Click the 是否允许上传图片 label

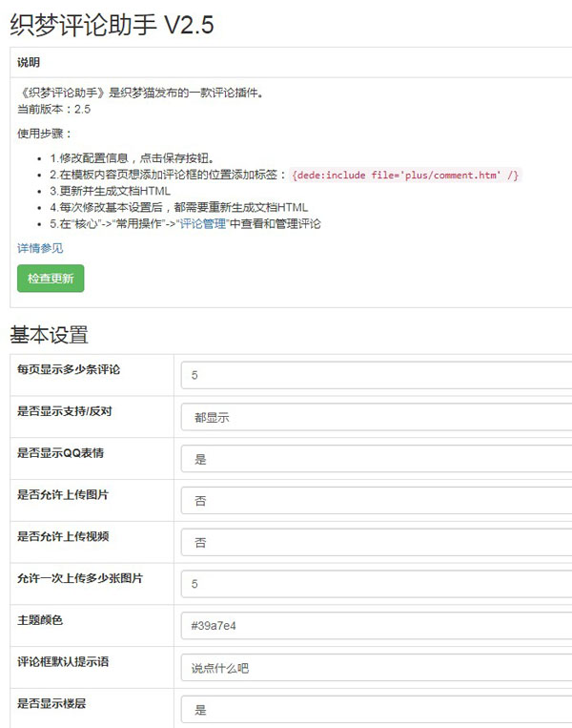coord(63,495)
